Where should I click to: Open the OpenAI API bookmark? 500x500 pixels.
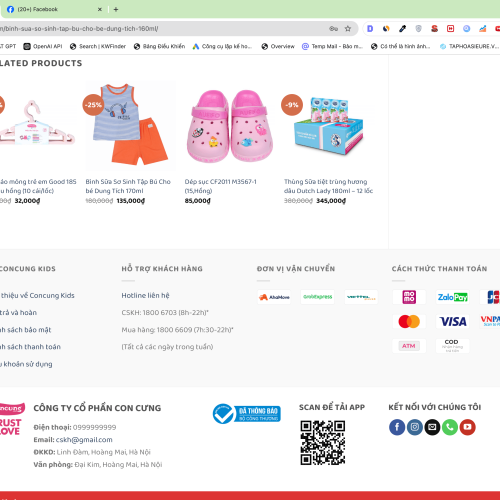point(43,46)
